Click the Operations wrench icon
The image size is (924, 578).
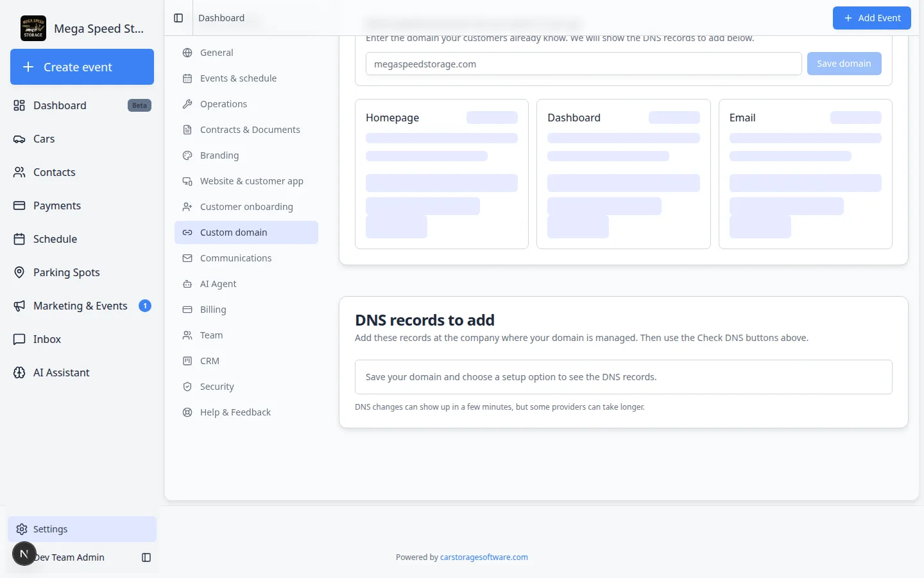pyautogui.click(x=187, y=104)
